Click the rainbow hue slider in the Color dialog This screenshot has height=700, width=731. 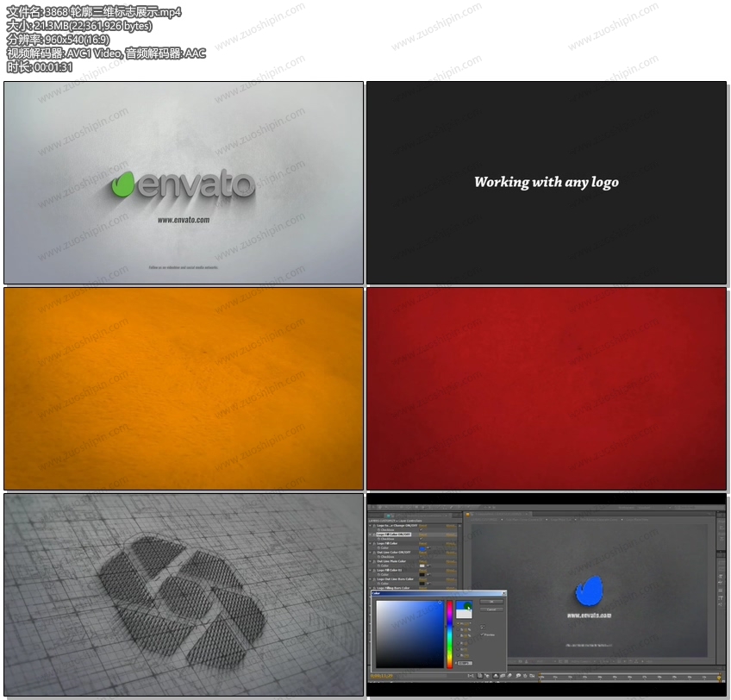(x=449, y=634)
